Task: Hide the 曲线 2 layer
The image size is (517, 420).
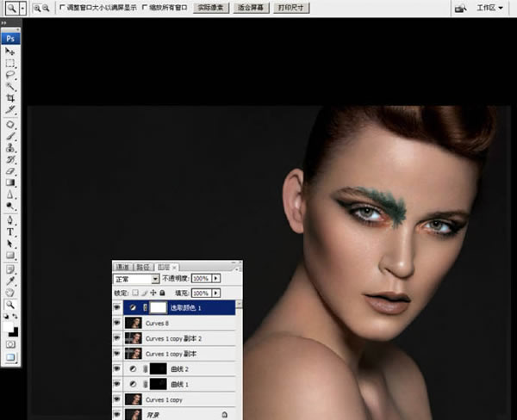Action: (117, 369)
